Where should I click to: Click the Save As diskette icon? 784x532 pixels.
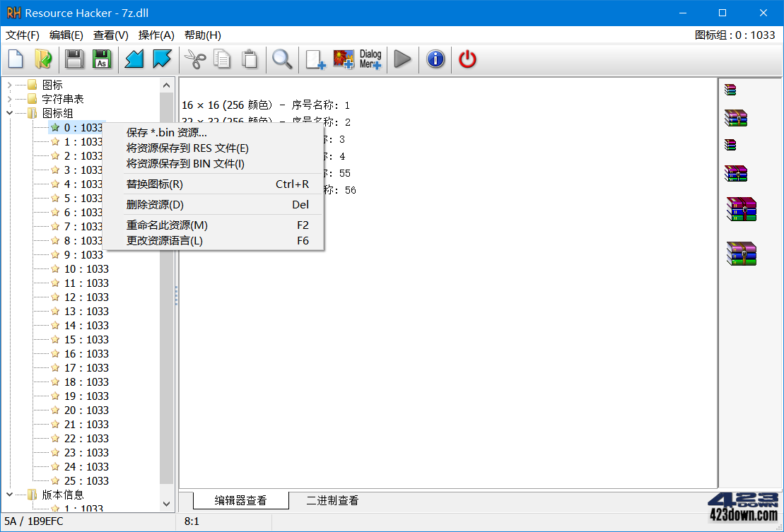click(103, 59)
